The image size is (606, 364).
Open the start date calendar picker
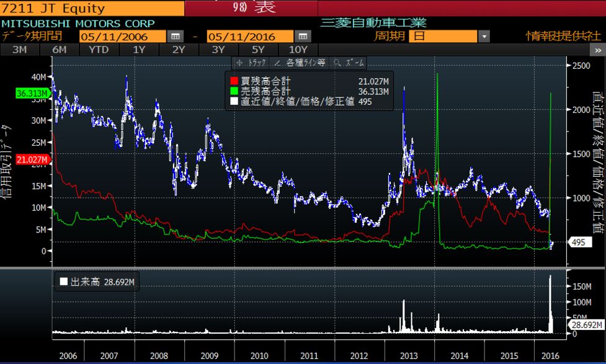point(176,37)
